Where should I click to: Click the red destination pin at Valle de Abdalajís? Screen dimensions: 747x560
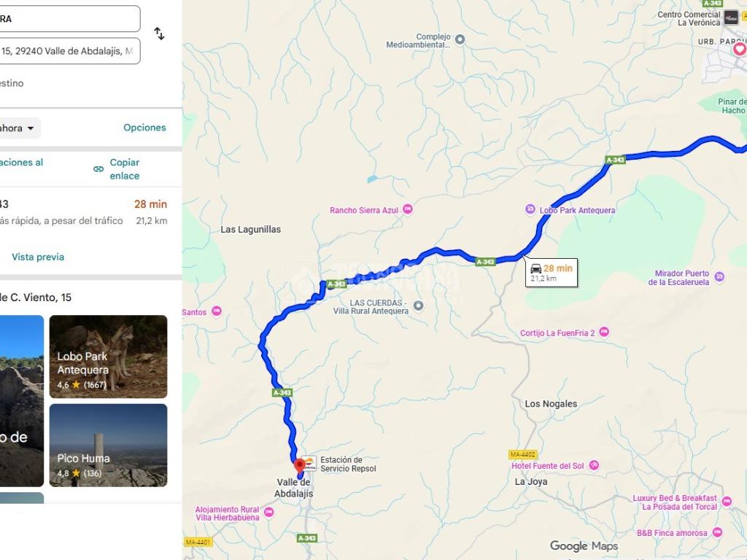(300, 465)
